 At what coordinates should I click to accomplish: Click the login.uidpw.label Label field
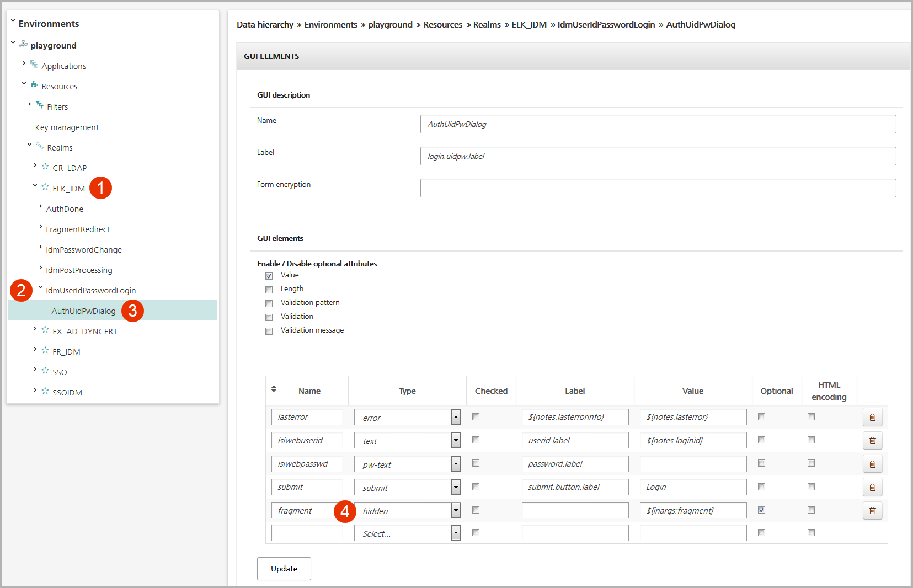click(658, 156)
